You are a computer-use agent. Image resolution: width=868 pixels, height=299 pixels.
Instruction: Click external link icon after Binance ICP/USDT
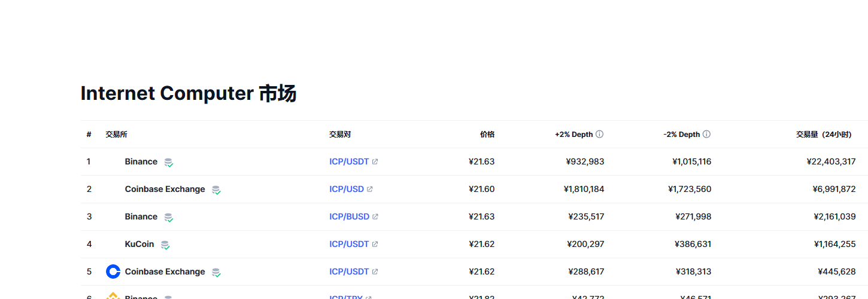coord(375,161)
